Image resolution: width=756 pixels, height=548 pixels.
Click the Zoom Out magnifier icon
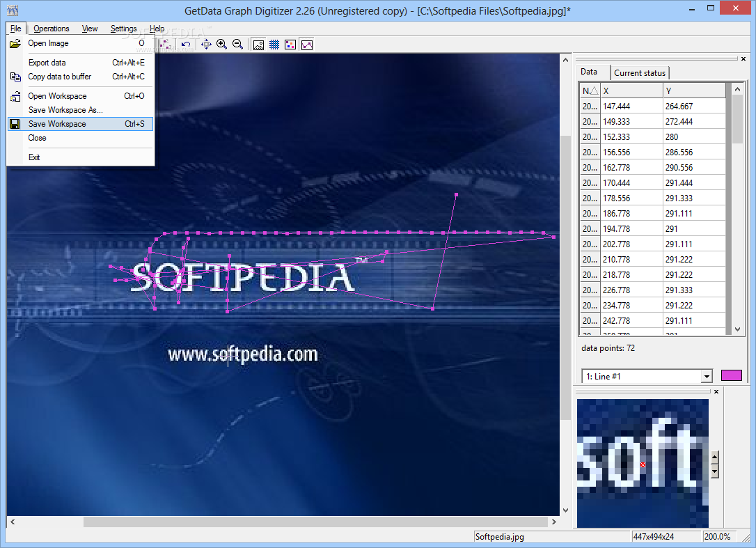[x=237, y=45]
